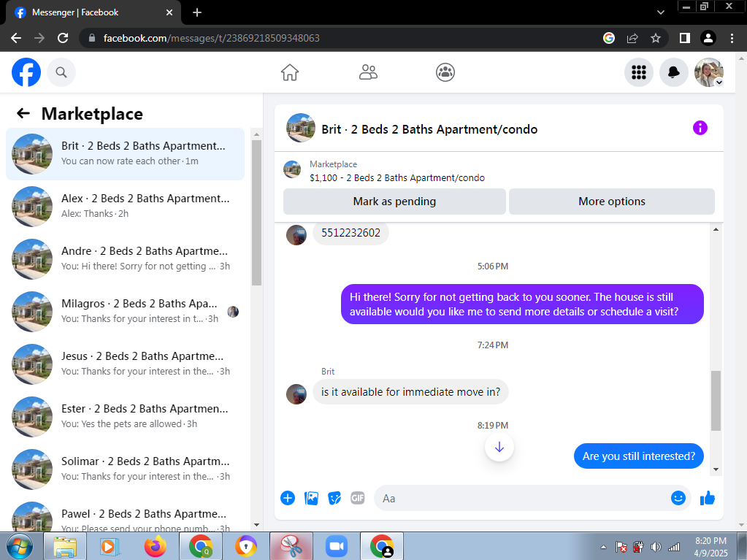The image size is (747, 560).
Task: Click the Facebook logo icon
Action: point(26,72)
